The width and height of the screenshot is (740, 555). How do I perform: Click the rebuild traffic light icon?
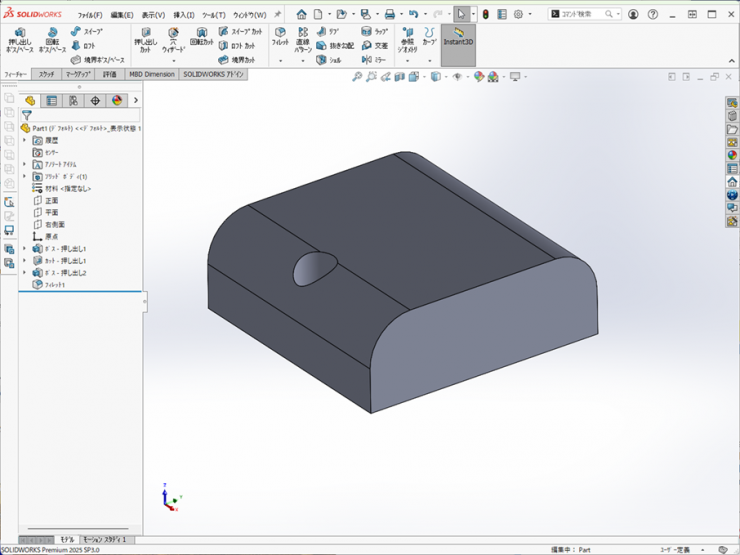485,14
